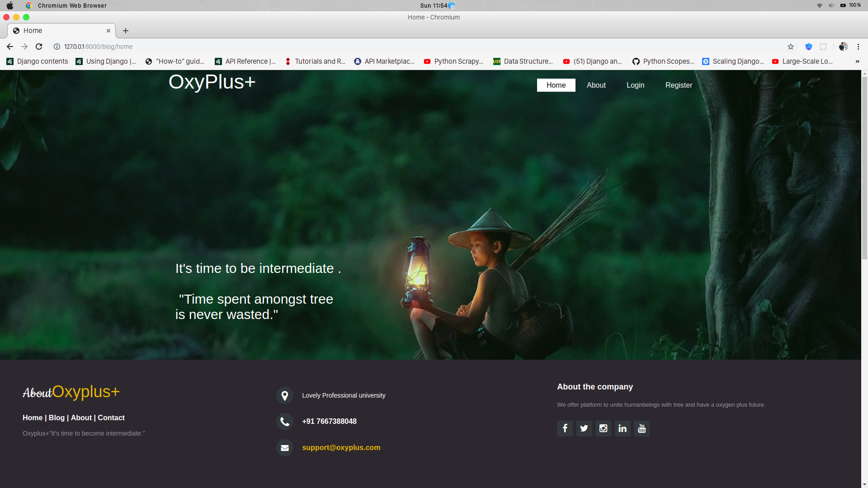
Task: Click the browser reload page icon
Action: coord(39,47)
